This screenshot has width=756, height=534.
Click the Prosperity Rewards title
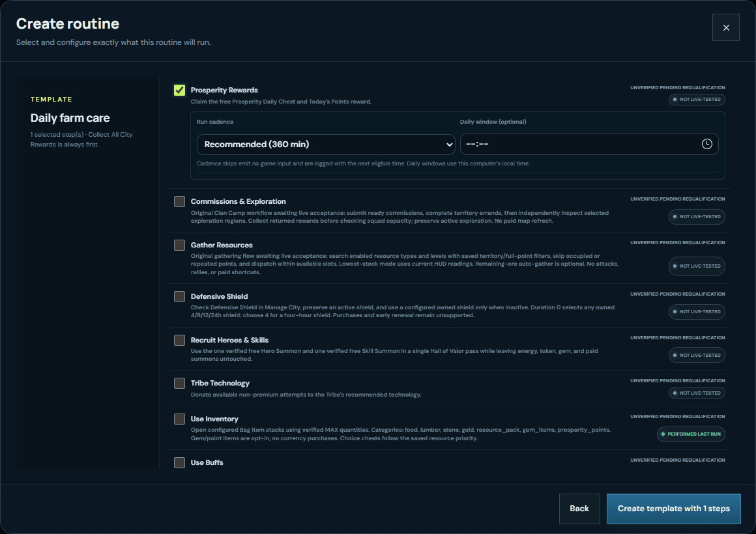tap(224, 90)
